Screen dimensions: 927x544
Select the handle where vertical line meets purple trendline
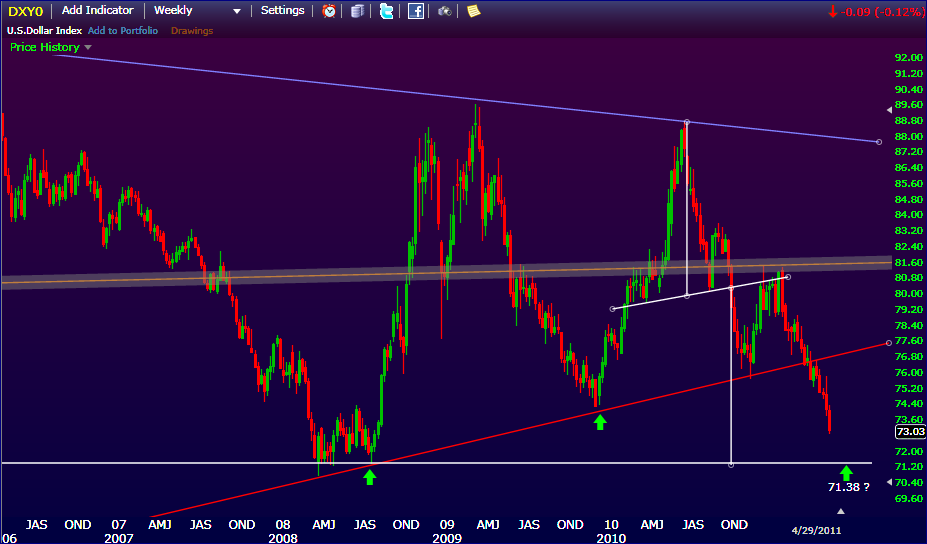point(686,122)
